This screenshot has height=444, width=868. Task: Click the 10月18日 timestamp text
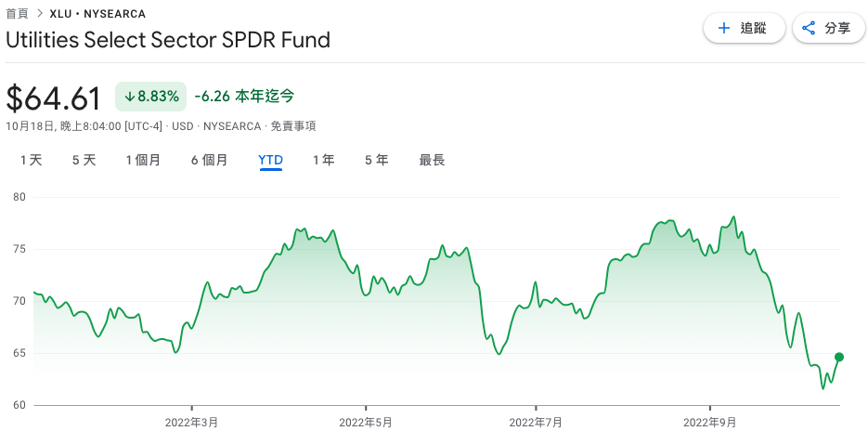tap(84, 126)
